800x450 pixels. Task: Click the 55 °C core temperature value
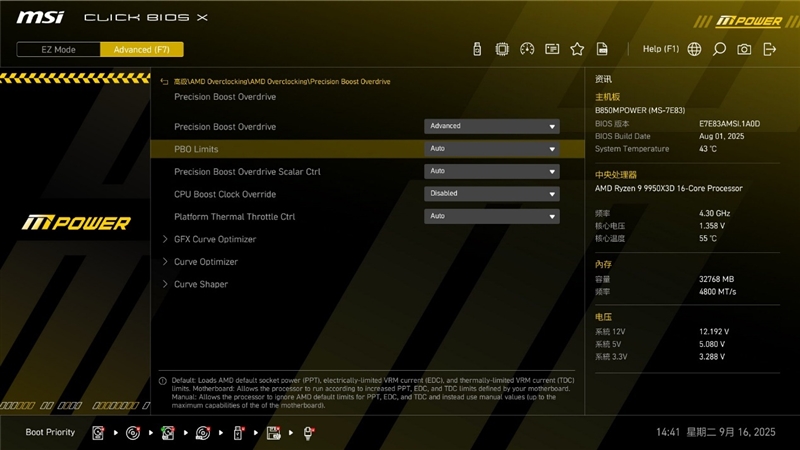tap(708, 238)
